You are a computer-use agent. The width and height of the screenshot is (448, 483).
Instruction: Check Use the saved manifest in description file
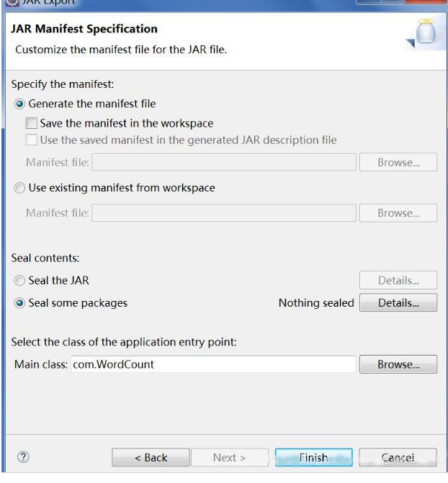coord(31,140)
